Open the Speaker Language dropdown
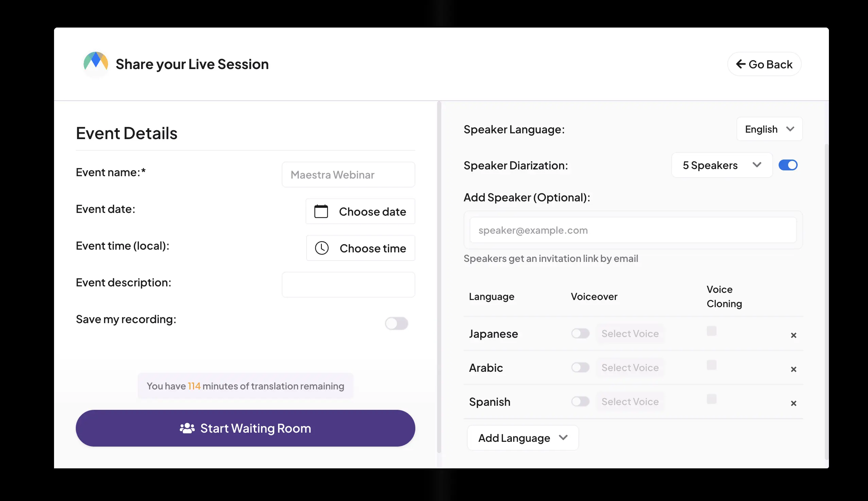The image size is (868, 501). point(769,129)
